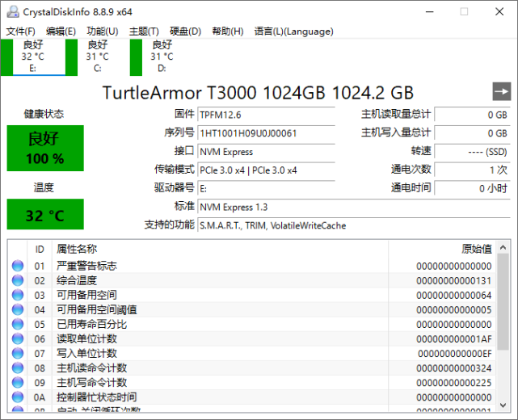Select the 综合温度 attribute row
Viewport: 518px width, 420px height.
pos(251,280)
